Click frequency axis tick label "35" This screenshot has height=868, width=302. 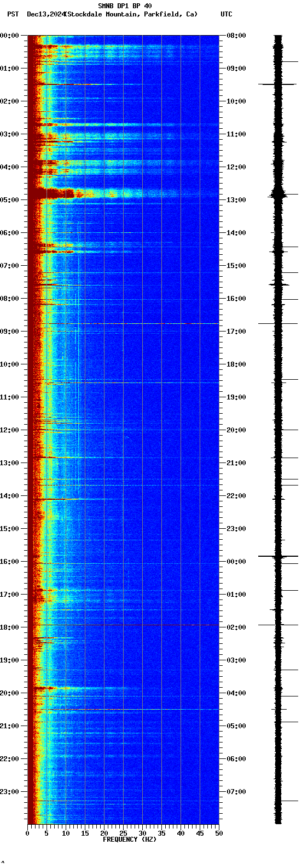click(x=161, y=833)
